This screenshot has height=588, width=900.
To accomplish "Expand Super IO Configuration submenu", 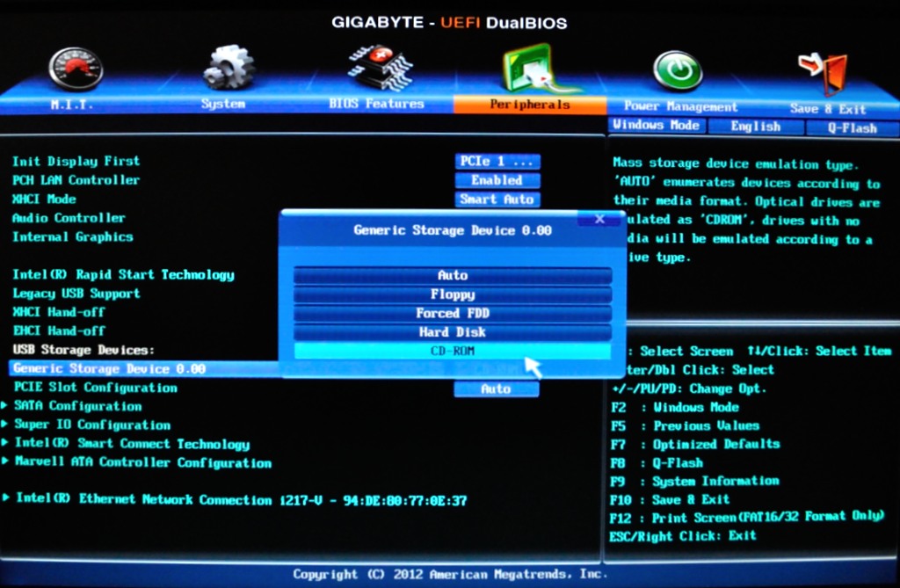I will (x=91, y=425).
